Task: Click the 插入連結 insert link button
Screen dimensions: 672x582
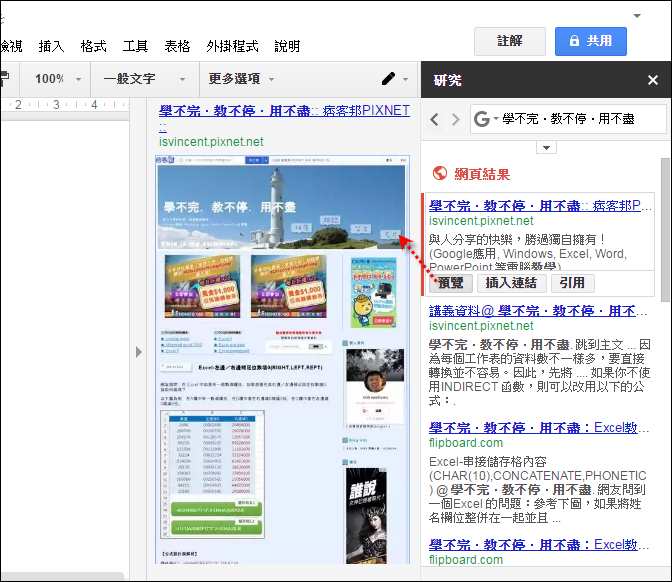Action: pos(511,283)
